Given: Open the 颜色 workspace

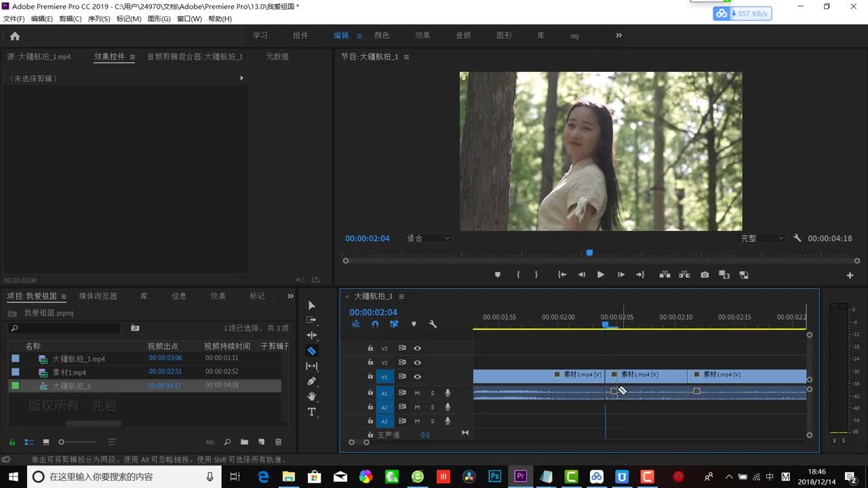Looking at the screenshot, I should (382, 35).
